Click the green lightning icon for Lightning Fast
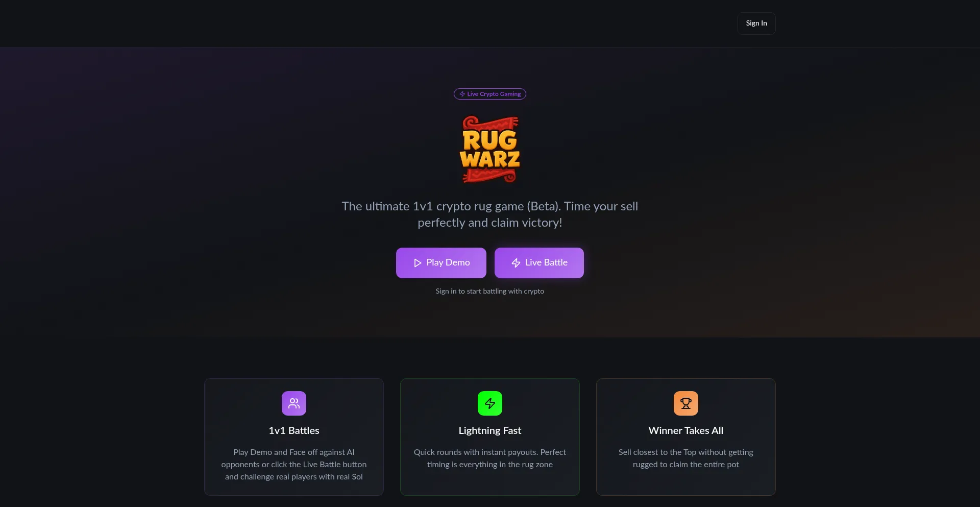The width and height of the screenshot is (980, 507). click(x=490, y=403)
